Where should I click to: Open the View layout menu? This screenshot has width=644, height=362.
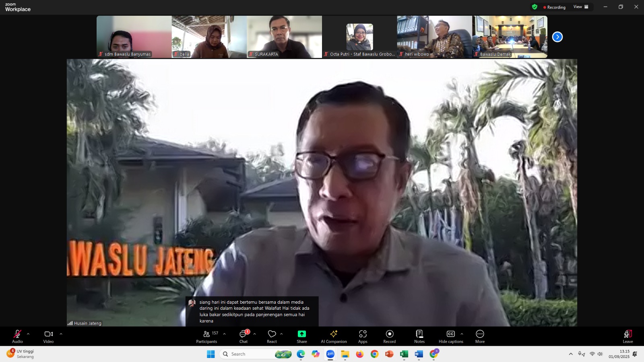click(581, 7)
